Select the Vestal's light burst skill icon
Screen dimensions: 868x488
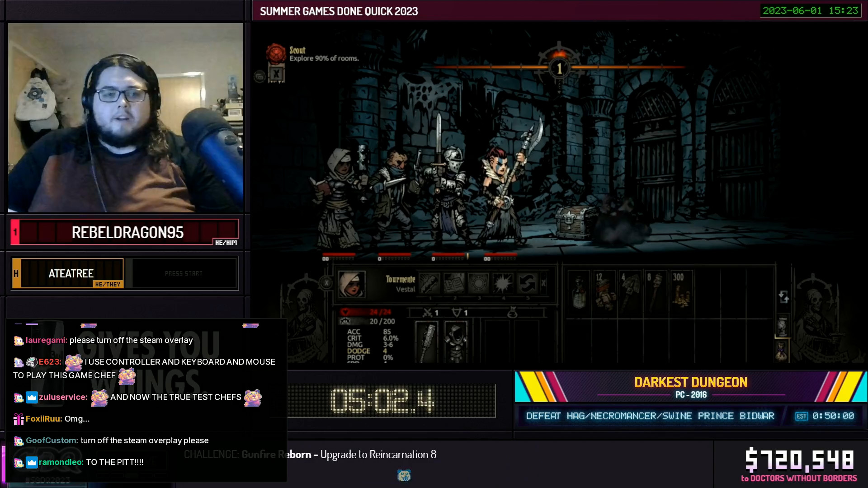503,283
